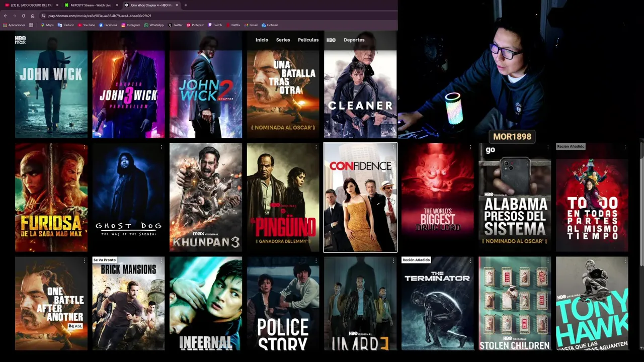Open John Wick 3 Parabellum poster
Viewport: 644px width, 362px height.
128,84
